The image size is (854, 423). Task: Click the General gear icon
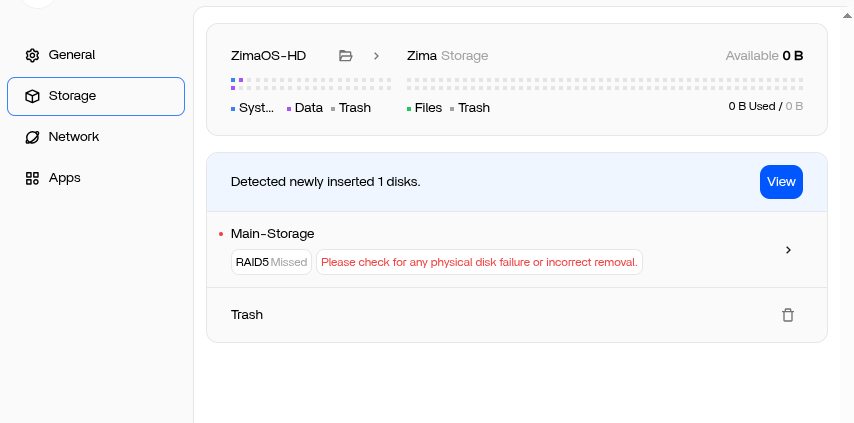[x=32, y=55]
